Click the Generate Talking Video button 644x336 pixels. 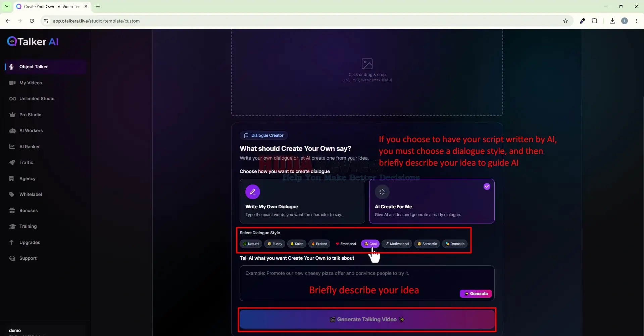[367, 320]
